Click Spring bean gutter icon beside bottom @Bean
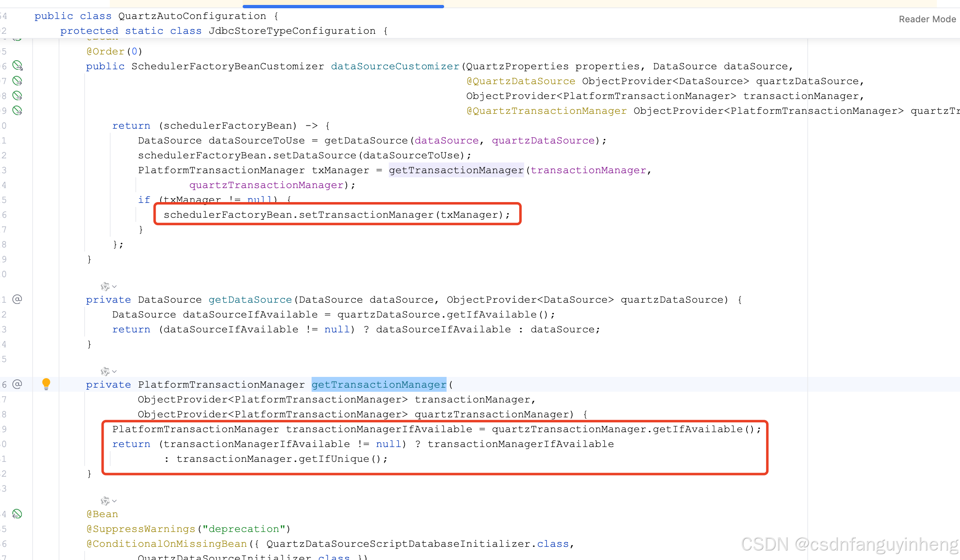Viewport: 960px width, 560px height. click(17, 514)
